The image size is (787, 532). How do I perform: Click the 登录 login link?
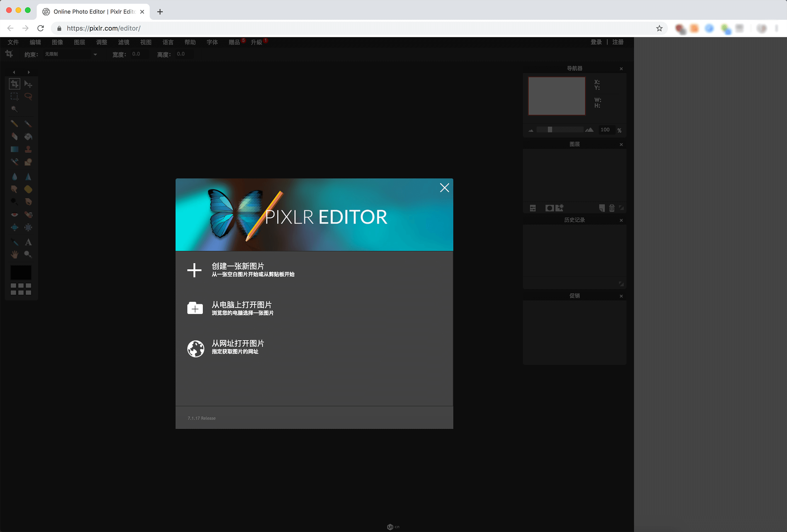tap(596, 42)
